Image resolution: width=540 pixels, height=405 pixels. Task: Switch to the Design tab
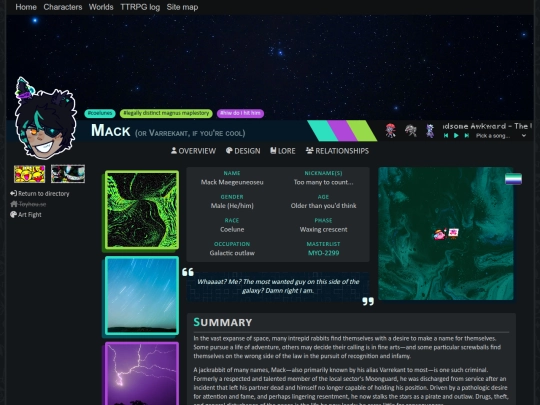[x=243, y=151]
